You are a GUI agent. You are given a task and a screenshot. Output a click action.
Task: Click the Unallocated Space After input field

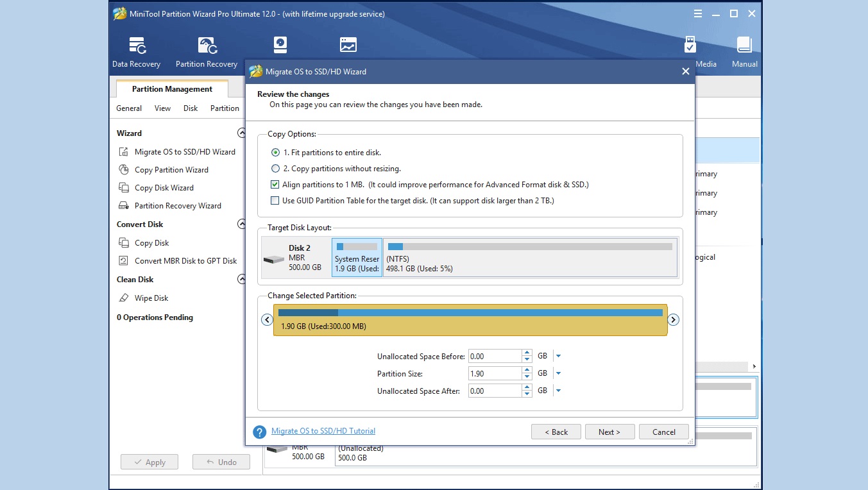[x=495, y=391]
